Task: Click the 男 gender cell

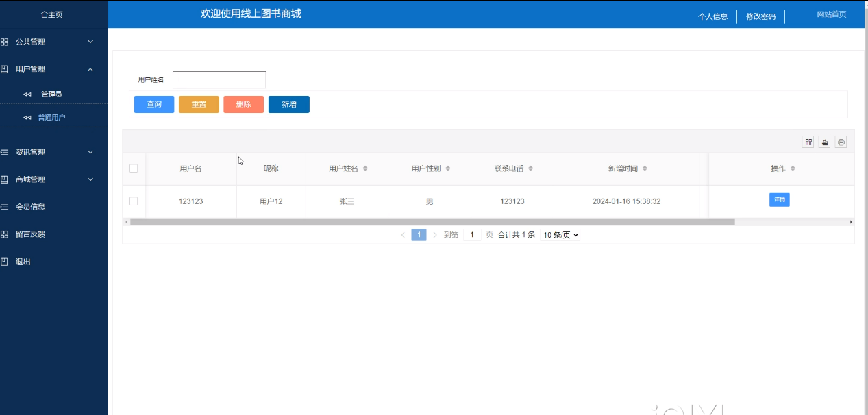Action: tap(430, 201)
